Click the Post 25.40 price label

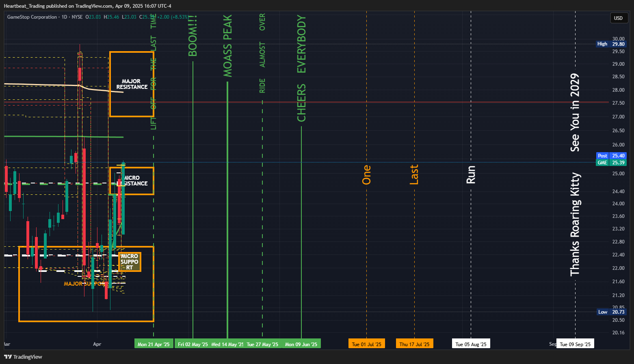[x=611, y=155]
